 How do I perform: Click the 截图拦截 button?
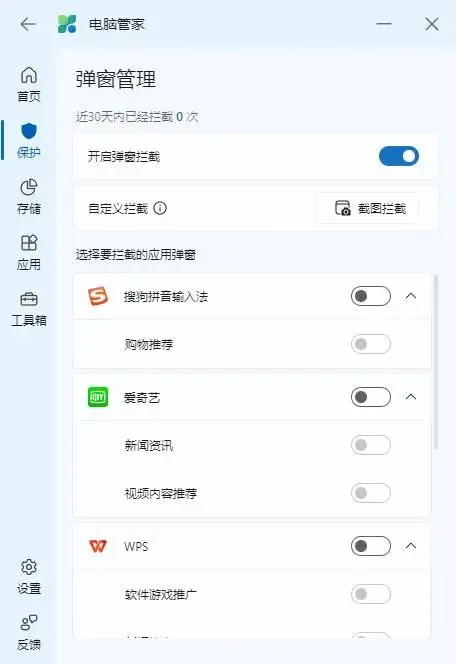pyautogui.click(x=367, y=208)
